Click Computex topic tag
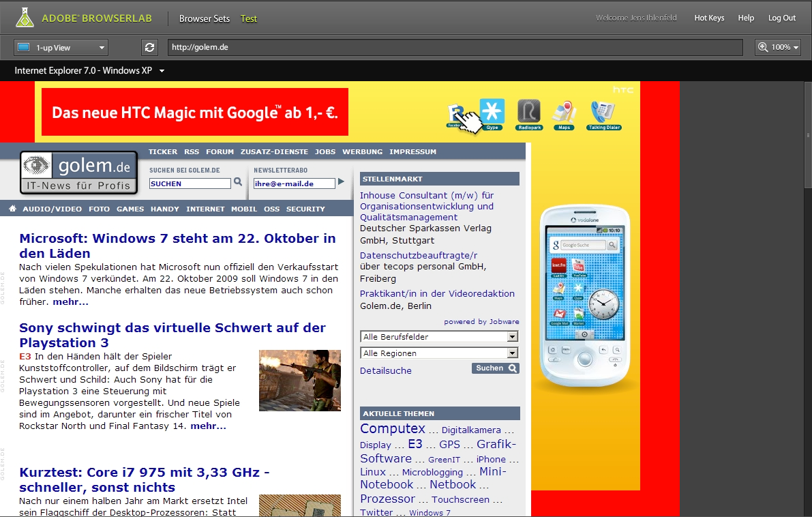Image resolution: width=812 pixels, height=517 pixels. [x=393, y=429]
